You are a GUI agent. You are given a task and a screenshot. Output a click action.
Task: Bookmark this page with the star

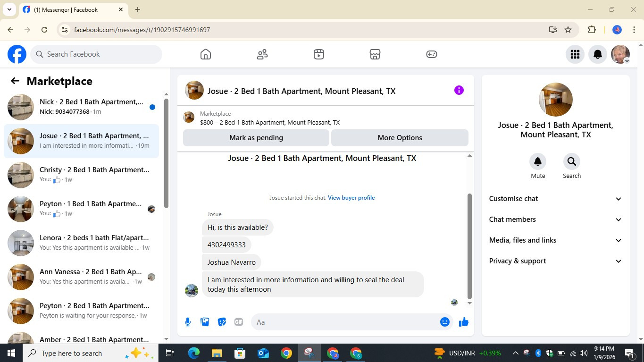568,30
